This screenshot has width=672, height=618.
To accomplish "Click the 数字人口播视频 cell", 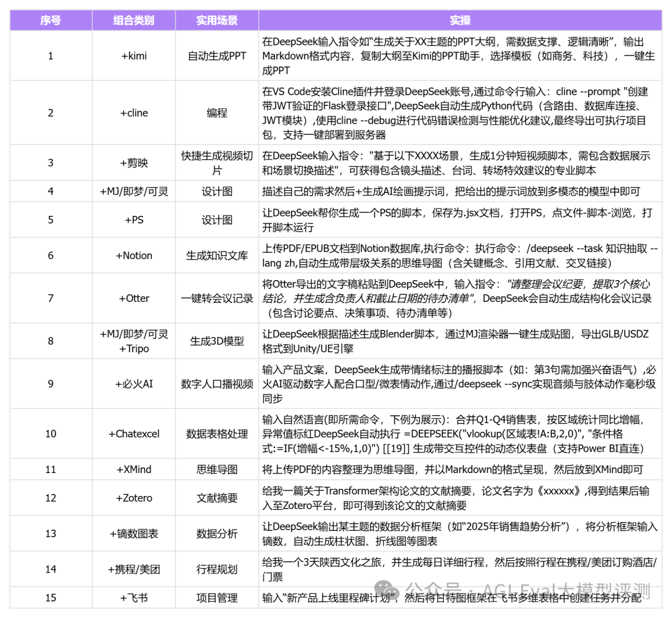I will 217,383.
